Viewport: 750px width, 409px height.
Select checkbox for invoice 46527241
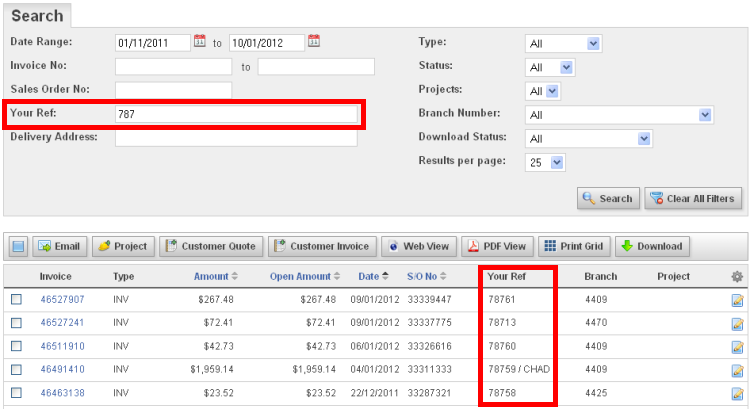16,323
